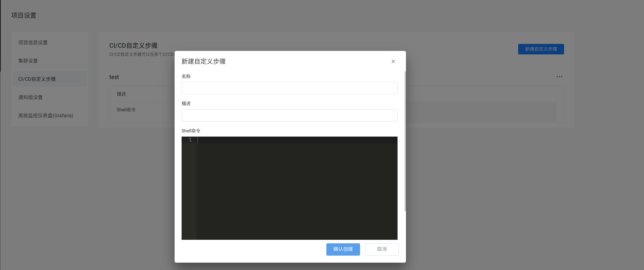Select CI/CD自定义步骤 sidebar item
The width and height of the screenshot is (644, 270).
click(x=50, y=79)
